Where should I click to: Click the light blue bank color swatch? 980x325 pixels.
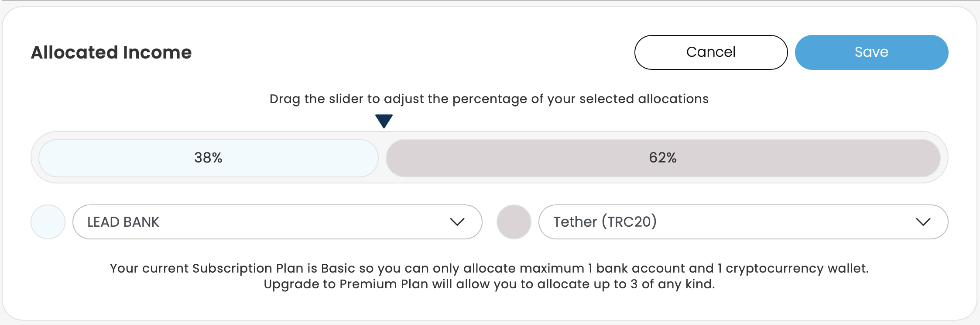(48, 222)
